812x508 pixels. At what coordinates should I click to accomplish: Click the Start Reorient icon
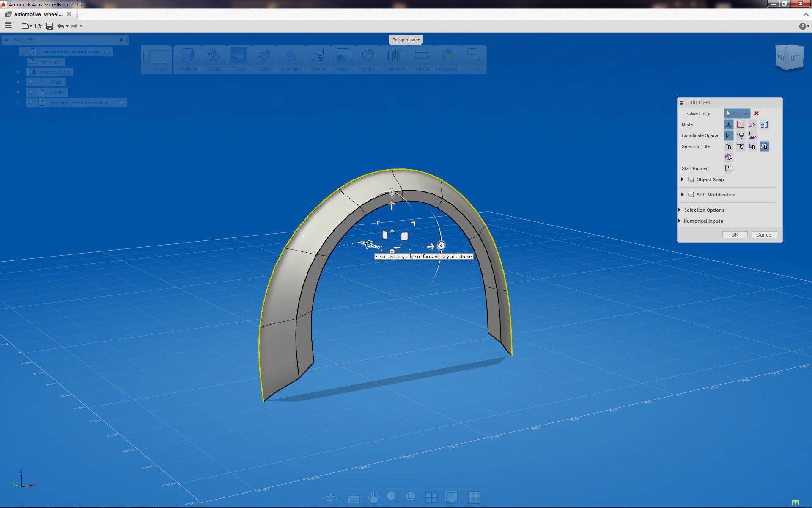point(728,168)
